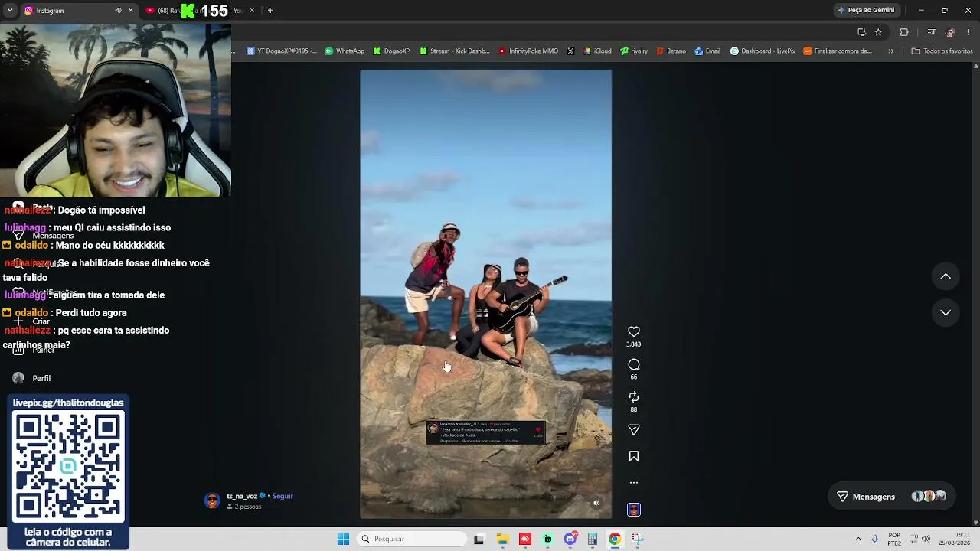Viewport: 980px width, 551px height.
Task: Share the reel with the paper-plane icon
Action: [x=634, y=430]
